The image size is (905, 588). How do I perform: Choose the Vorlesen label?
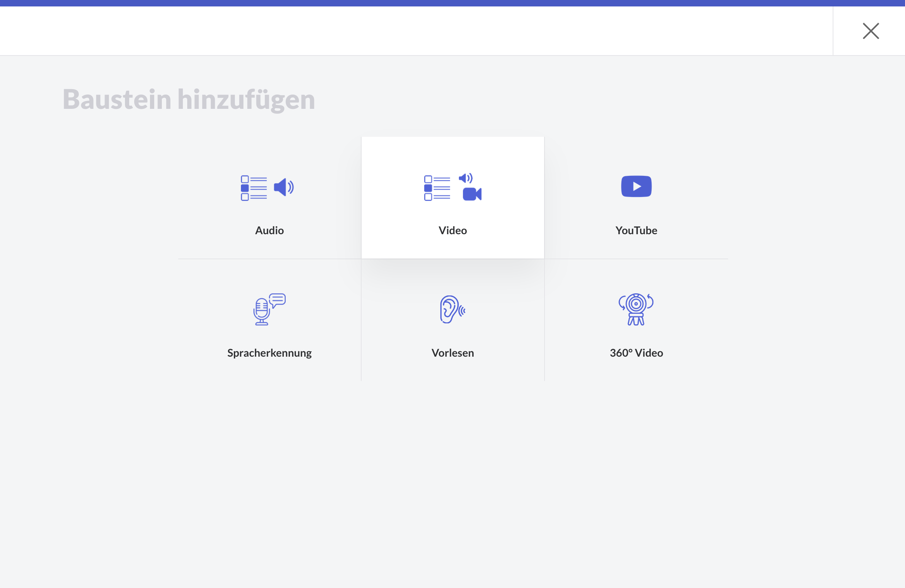[452, 353]
